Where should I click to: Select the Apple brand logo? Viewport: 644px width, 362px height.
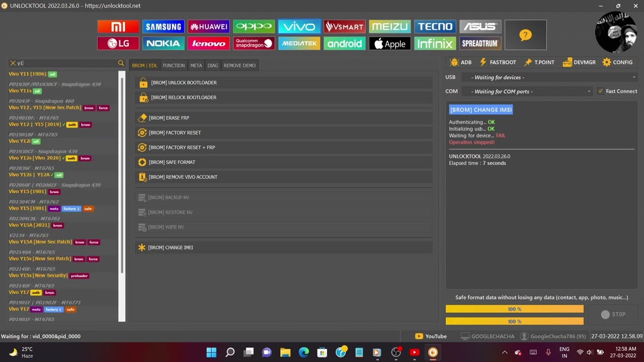[x=389, y=43]
